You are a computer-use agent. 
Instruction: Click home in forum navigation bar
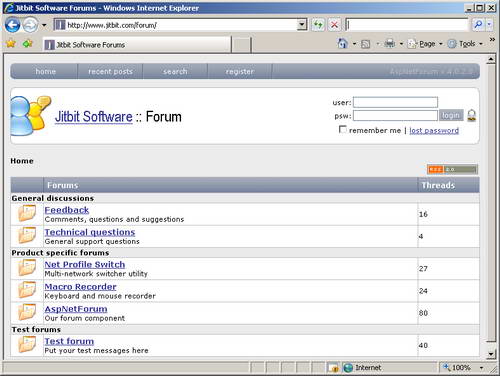[45, 71]
